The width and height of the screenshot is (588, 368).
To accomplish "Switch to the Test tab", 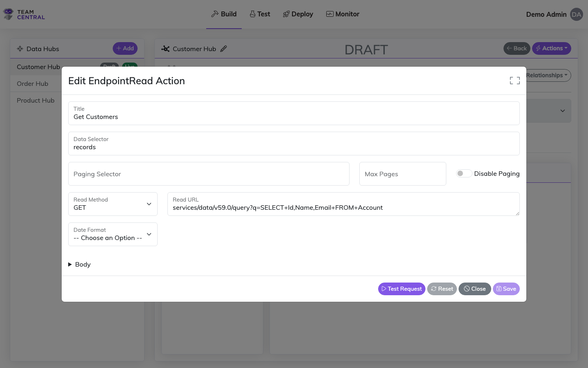I will click(x=260, y=13).
